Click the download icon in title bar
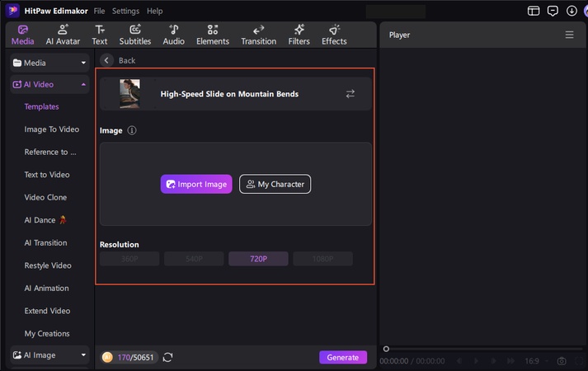588x371 pixels. pyautogui.click(x=572, y=11)
